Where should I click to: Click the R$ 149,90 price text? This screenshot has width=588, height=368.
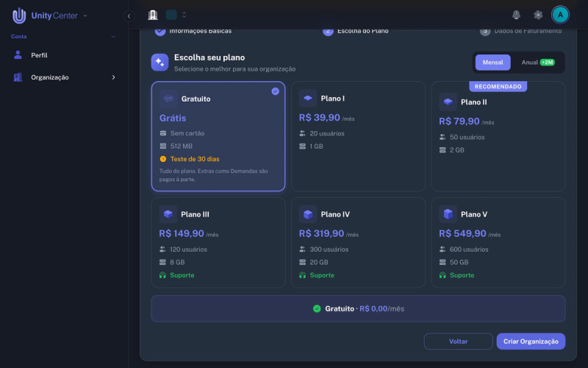coord(182,233)
